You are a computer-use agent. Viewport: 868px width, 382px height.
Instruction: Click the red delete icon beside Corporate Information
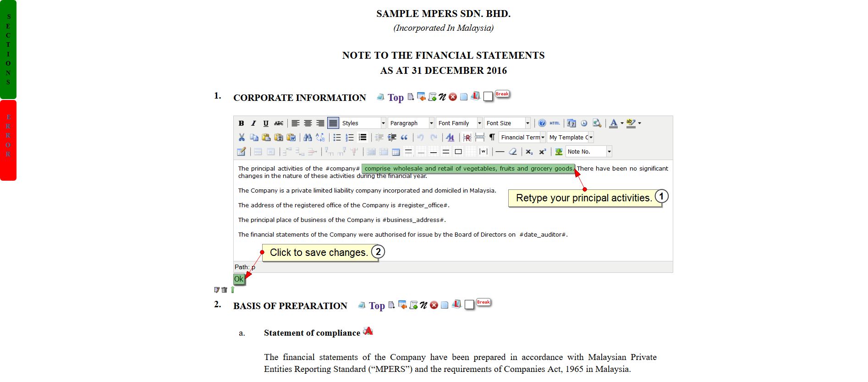coord(453,97)
